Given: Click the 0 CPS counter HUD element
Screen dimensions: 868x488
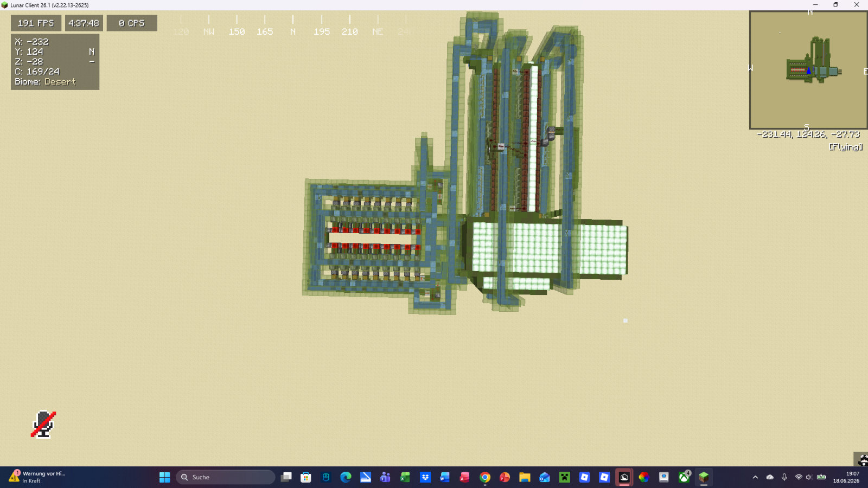Looking at the screenshot, I should pyautogui.click(x=132, y=23).
